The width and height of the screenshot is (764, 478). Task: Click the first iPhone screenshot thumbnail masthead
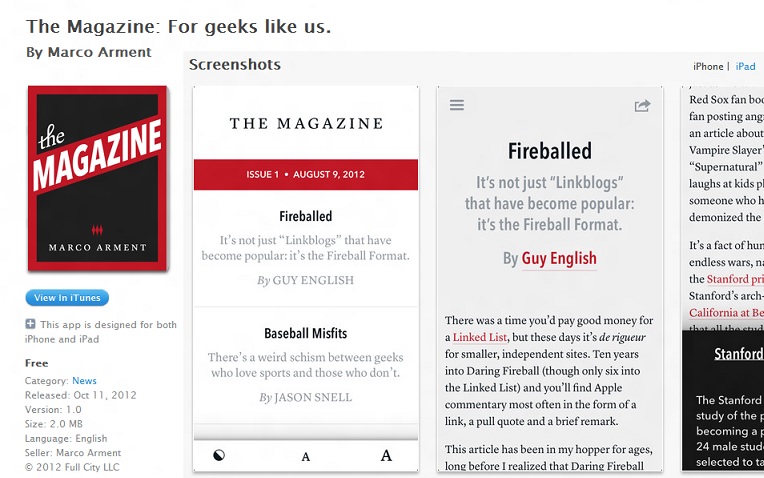click(x=305, y=123)
